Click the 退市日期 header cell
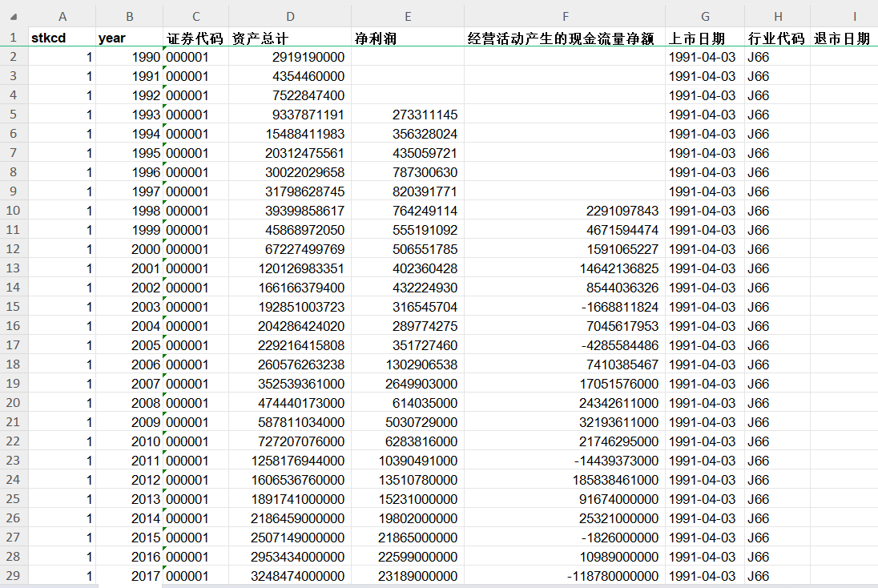 coord(844,38)
